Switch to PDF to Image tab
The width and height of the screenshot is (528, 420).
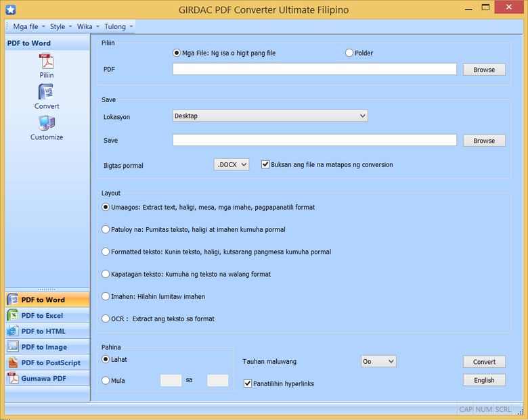[x=47, y=347]
